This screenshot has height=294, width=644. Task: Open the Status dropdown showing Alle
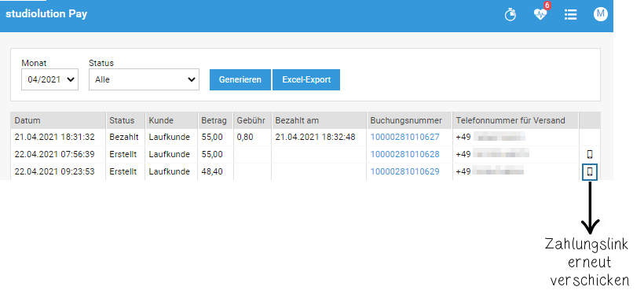tap(145, 79)
